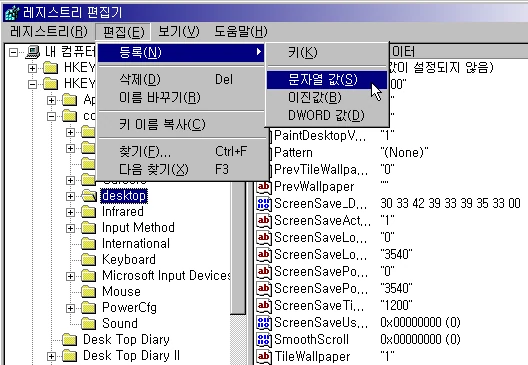Viewport: 528px width, 365px height.
Task: Select DWORD 값(D) in the submenu
Action: pyautogui.click(x=327, y=115)
